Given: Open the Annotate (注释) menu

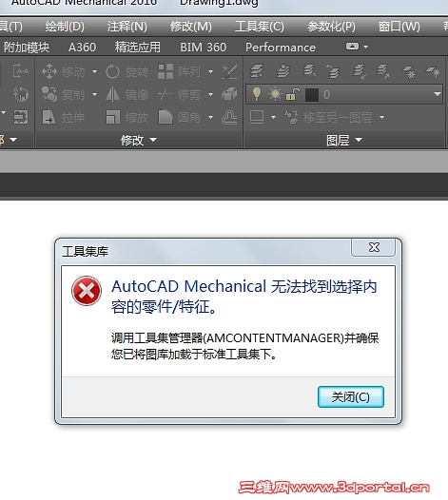Looking at the screenshot, I should tap(127, 27).
